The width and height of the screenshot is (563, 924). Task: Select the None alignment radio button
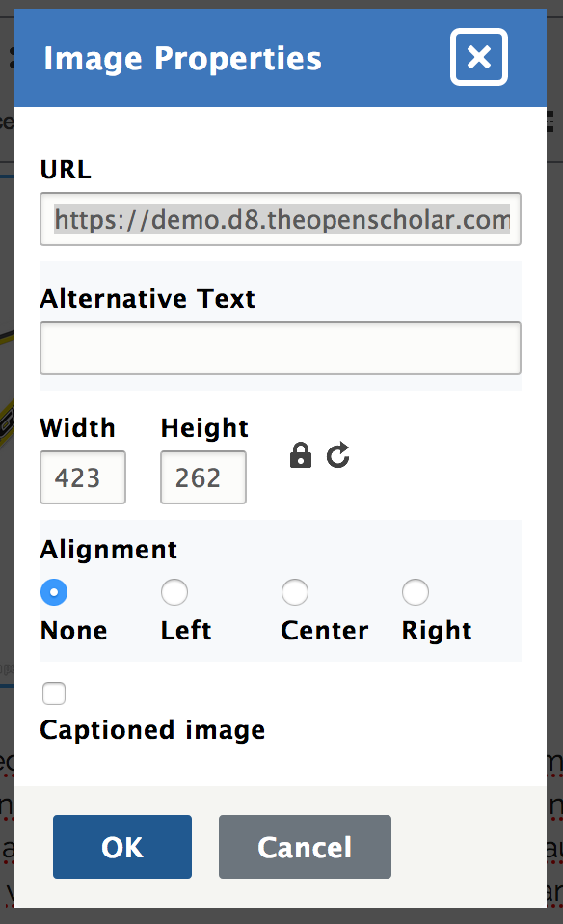(54, 592)
